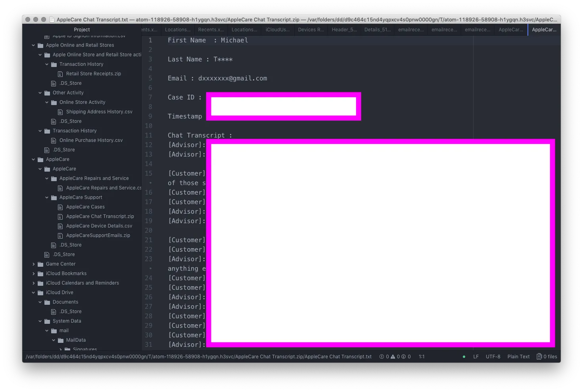The width and height of the screenshot is (583, 392).
Task: Collapse the Apple Online and Retail Stores folder
Action: [x=33, y=45]
